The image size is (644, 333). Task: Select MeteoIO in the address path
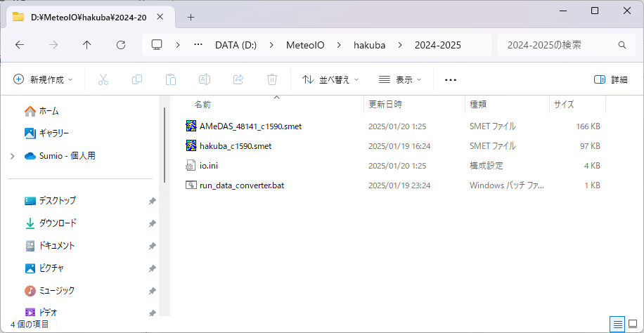pos(305,45)
